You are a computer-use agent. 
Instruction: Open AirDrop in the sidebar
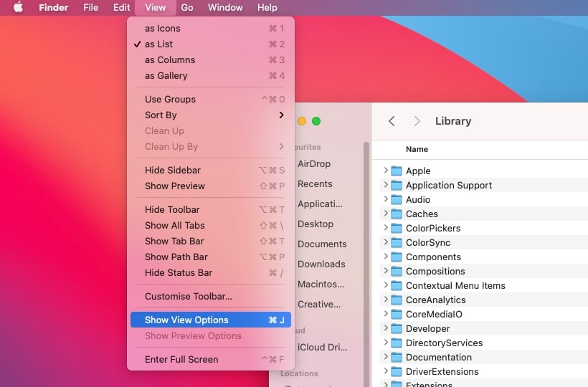314,163
